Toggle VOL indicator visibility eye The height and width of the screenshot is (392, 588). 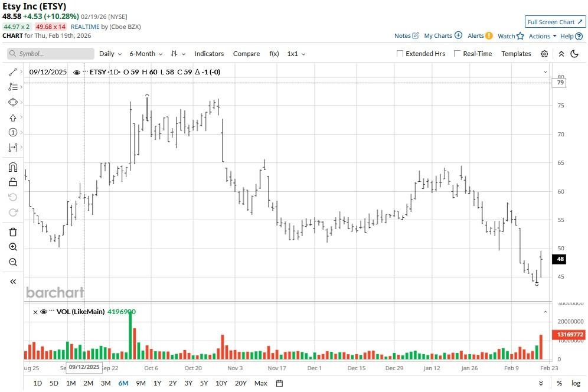pyautogui.click(x=44, y=312)
